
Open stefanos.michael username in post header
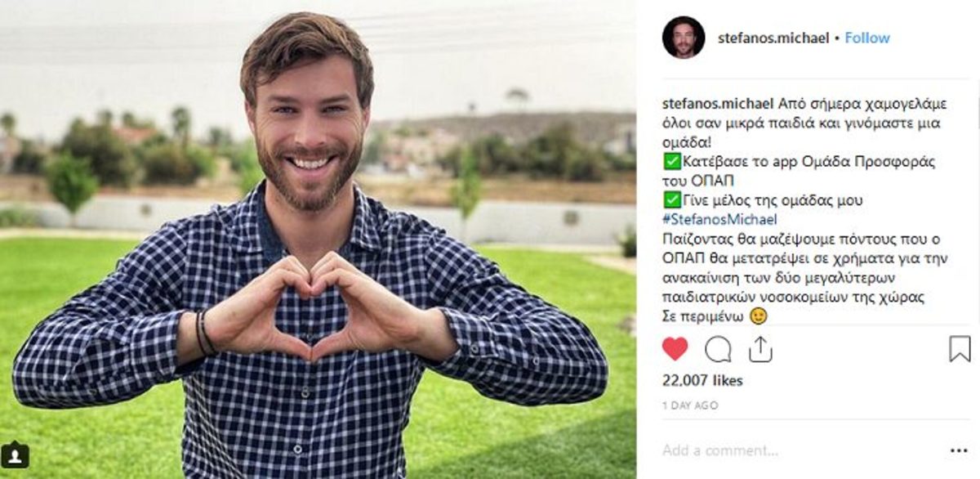tap(773, 38)
